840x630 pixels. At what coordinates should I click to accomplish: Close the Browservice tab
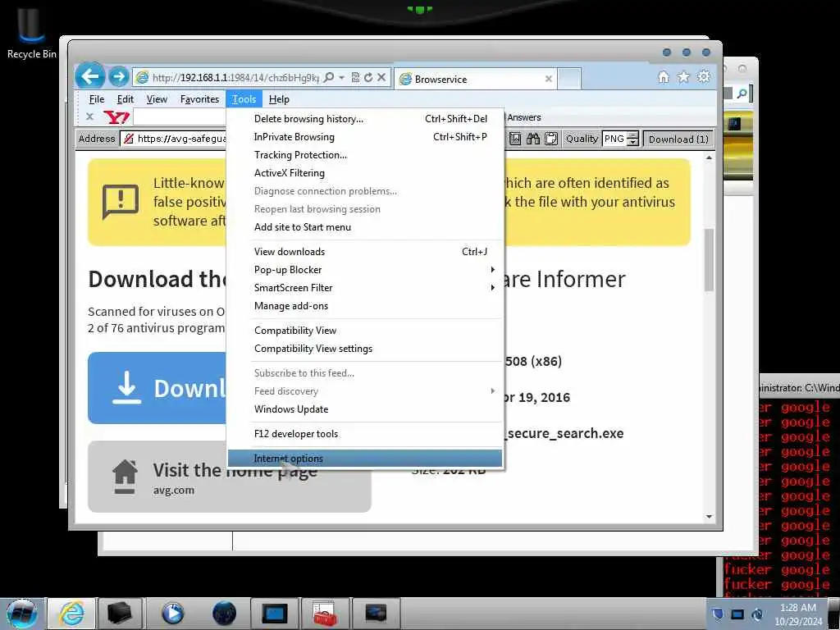[549, 79]
